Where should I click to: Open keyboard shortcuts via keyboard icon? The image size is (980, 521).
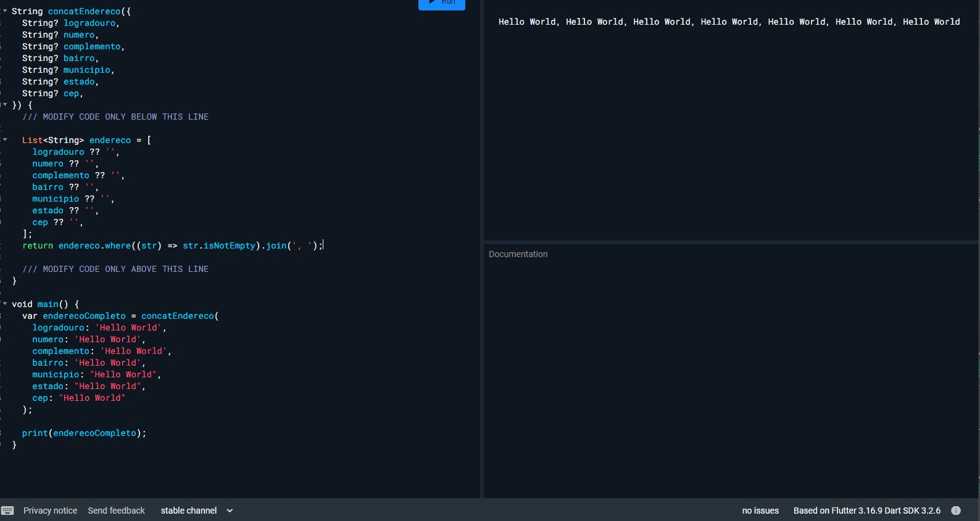pos(7,511)
